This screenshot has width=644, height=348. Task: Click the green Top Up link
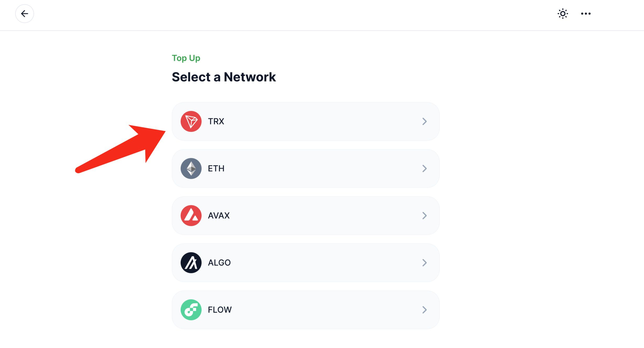186,58
